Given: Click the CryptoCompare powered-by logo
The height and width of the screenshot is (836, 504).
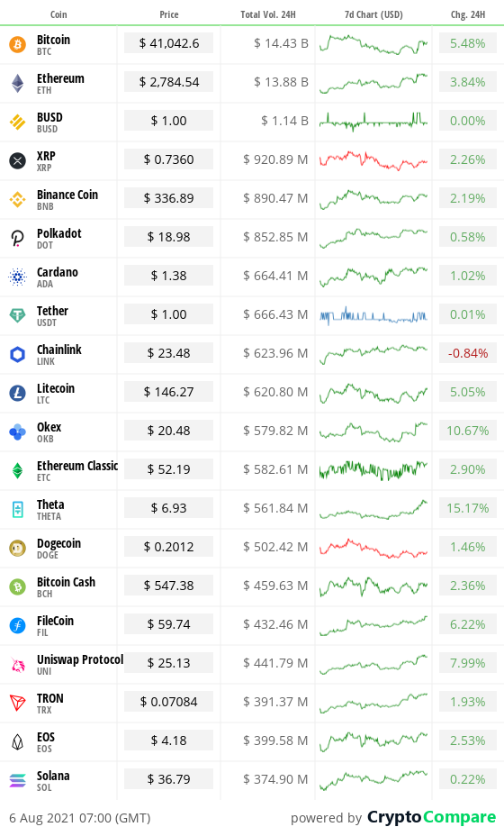Looking at the screenshot, I should [x=431, y=817].
